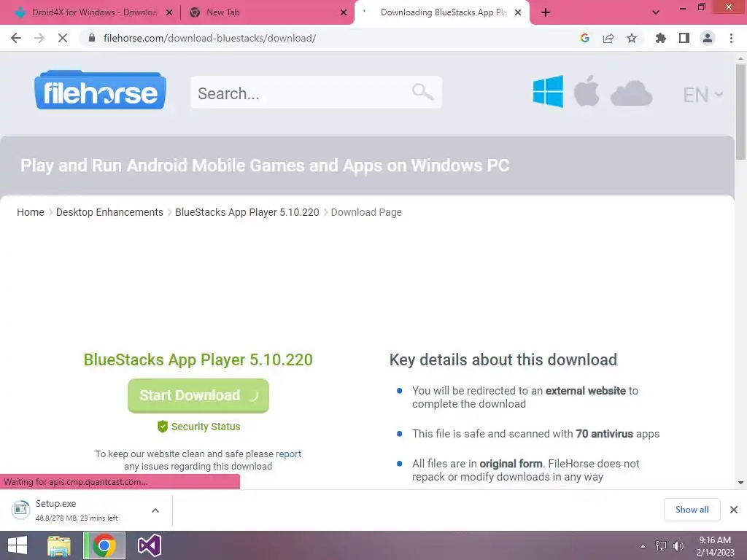
Task: Click the Chrome taskbar icon
Action: (x=104, y=545)
